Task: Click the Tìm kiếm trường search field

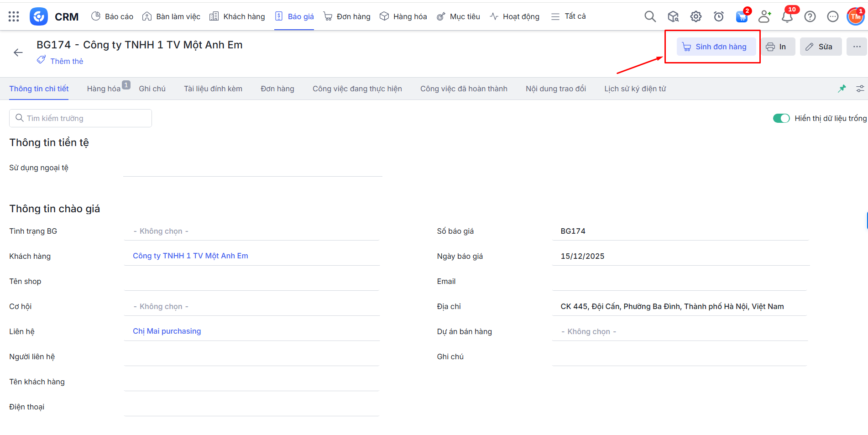Action: 81,118
